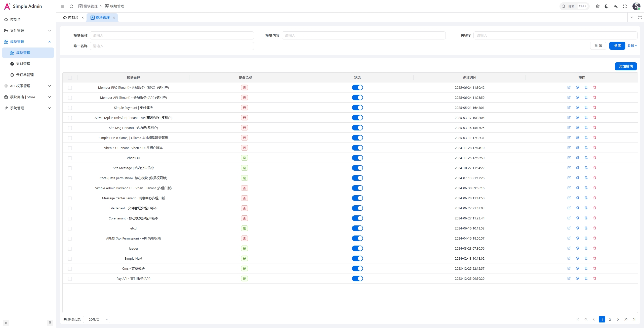Select the checkbox for etcd row

pos(70,228)
